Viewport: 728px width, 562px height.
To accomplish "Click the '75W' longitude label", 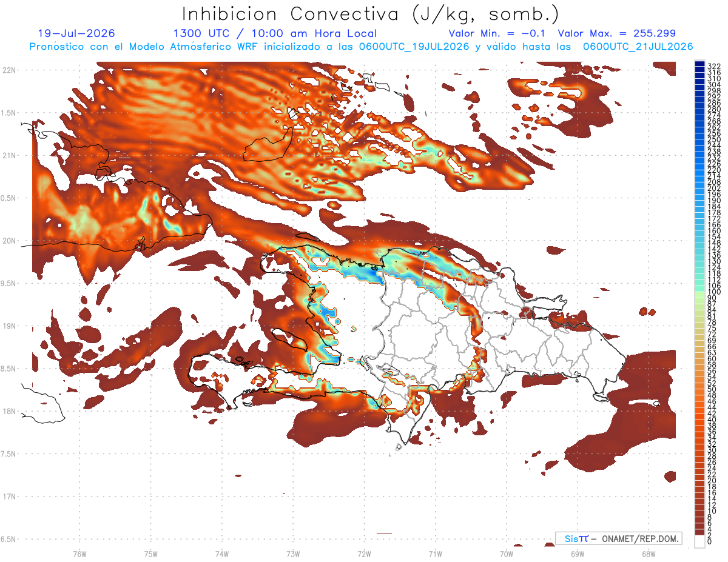I will click(x=151, y=554).
